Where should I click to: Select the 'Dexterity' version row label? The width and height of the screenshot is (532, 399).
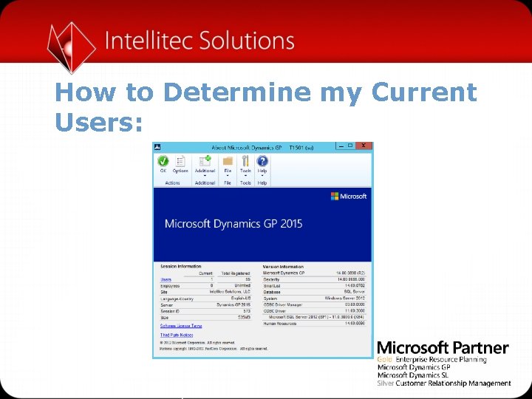point(271,279)
